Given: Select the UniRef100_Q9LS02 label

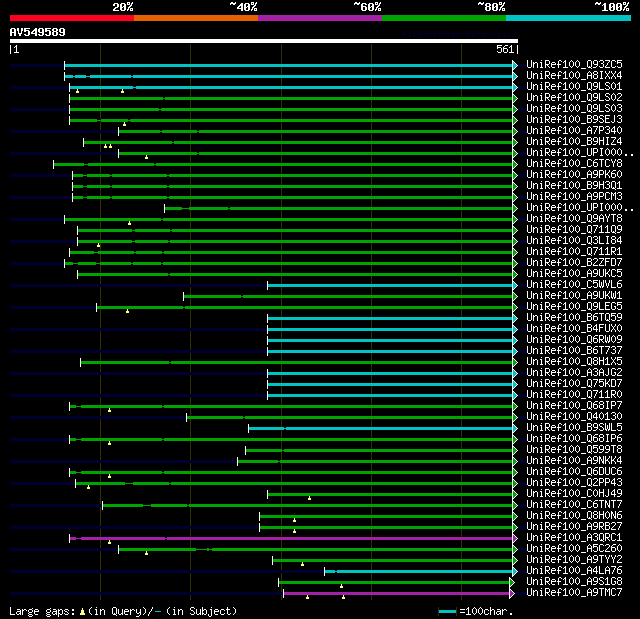Looking at the screenshot, I should 574,98.
